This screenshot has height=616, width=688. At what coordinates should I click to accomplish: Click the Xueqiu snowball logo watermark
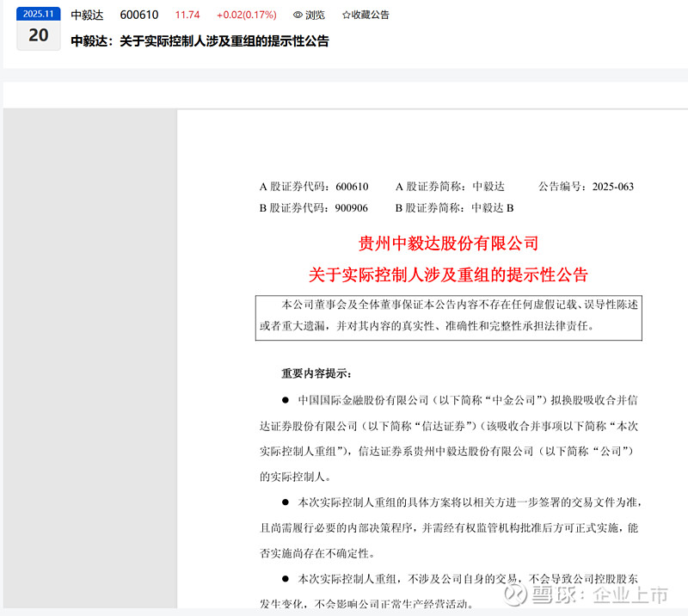pyautogui.click(x=515, y=595)
